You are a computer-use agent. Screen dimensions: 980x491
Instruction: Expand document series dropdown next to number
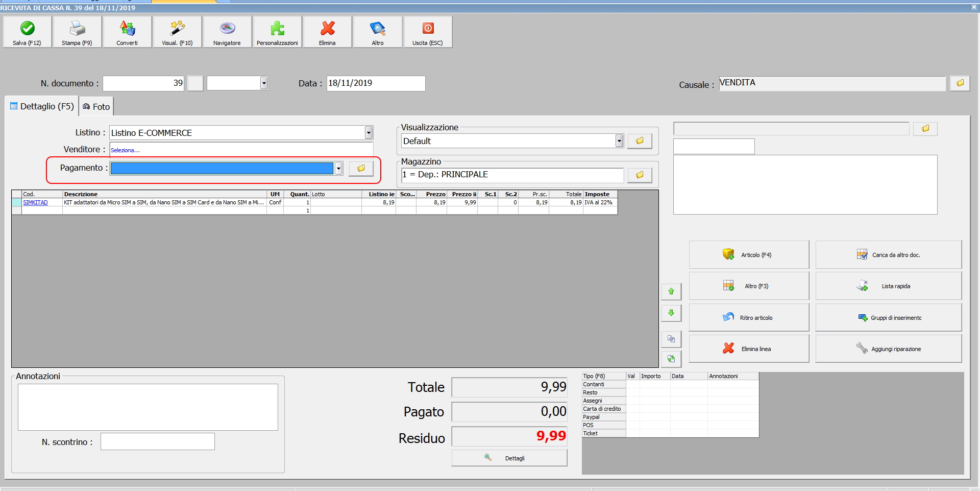[x=264, y=83]
